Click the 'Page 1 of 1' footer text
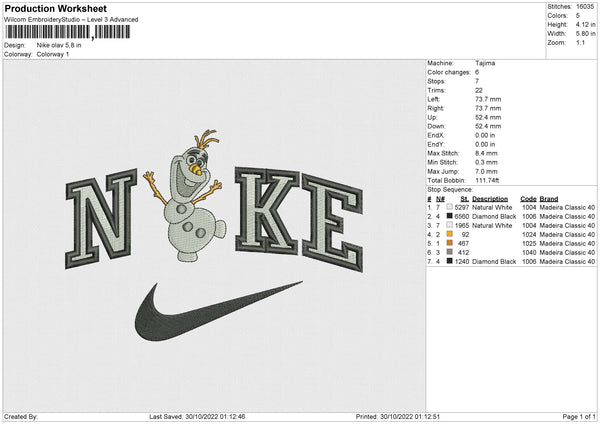Viewport: 600px width, 424px height. click(579, 416)
